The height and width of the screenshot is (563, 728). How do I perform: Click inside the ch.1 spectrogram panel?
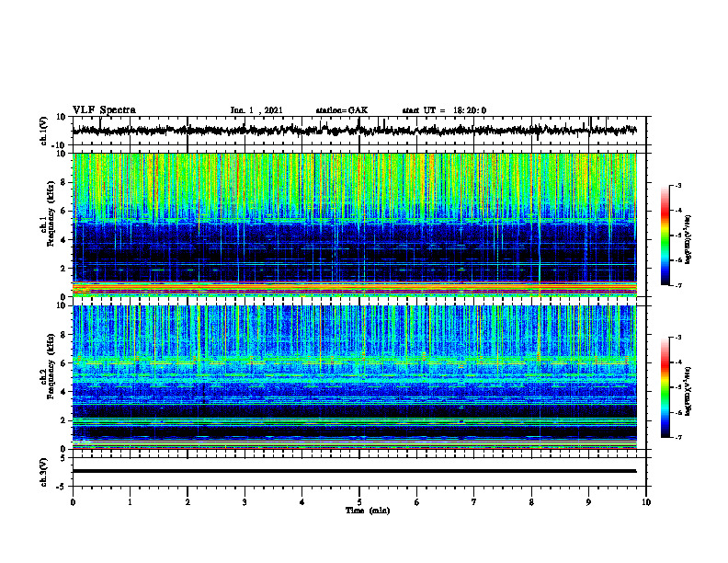355,224
